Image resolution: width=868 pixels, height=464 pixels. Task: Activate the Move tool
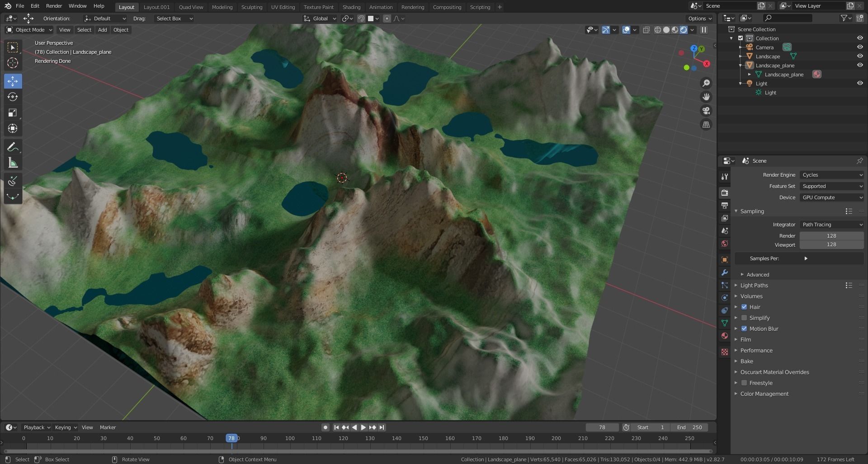click(13, 81)
